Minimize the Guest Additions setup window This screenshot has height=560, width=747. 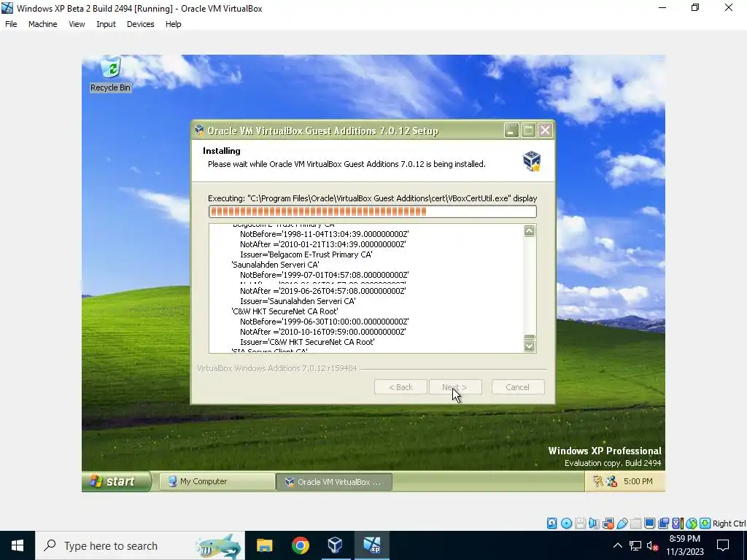coord(511,130)
